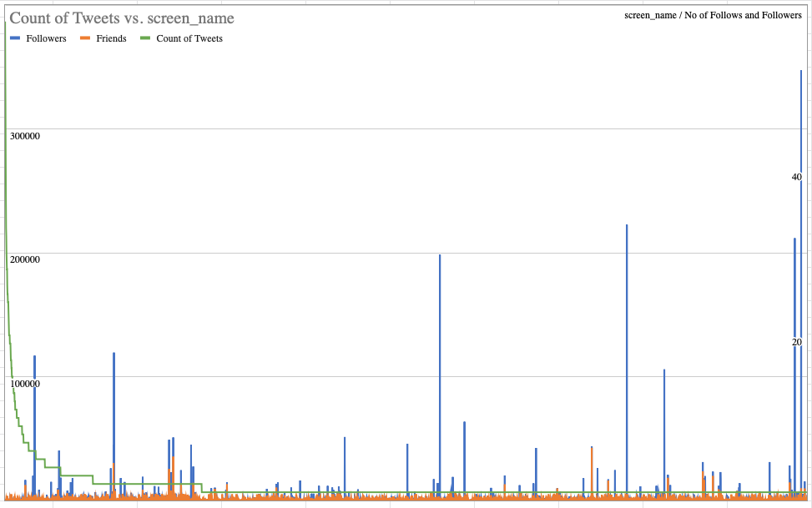Click the green Count of Tweets legend swatch
Viewport: 812px width, 508px height.
145,38
